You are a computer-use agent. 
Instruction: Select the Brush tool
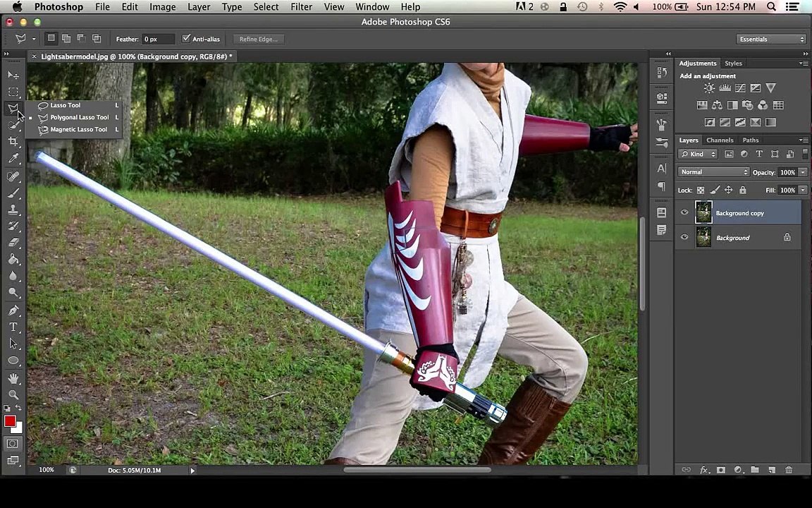13,193
